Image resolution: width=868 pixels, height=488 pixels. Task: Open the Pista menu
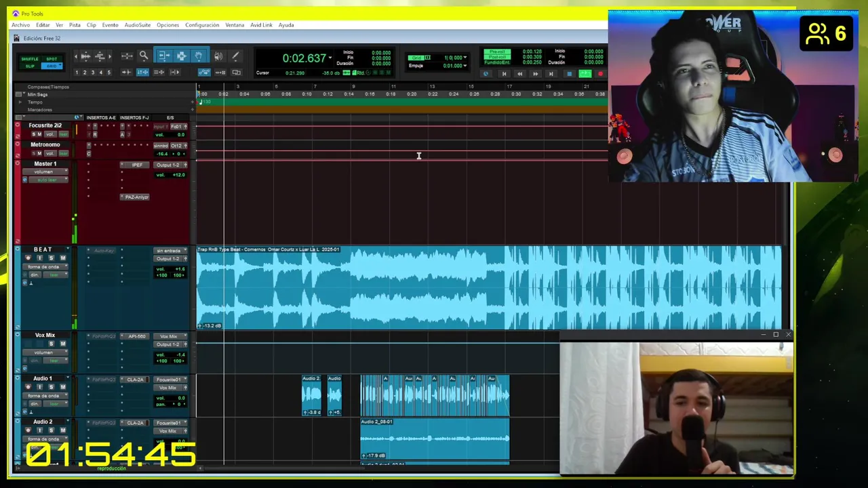75,25
